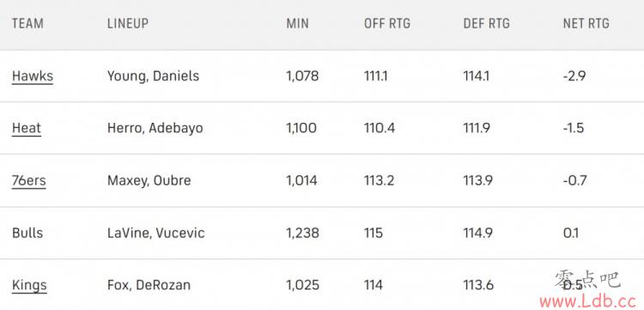Open the 76ers team link
This screenshot has width=644, height=310.
tap(28, 180)
